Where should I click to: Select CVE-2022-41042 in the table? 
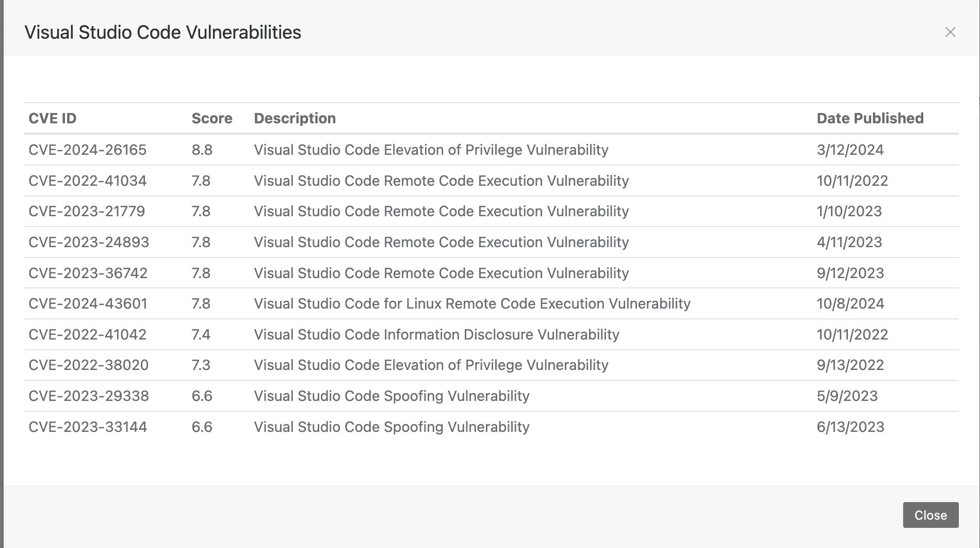point(88,334)
